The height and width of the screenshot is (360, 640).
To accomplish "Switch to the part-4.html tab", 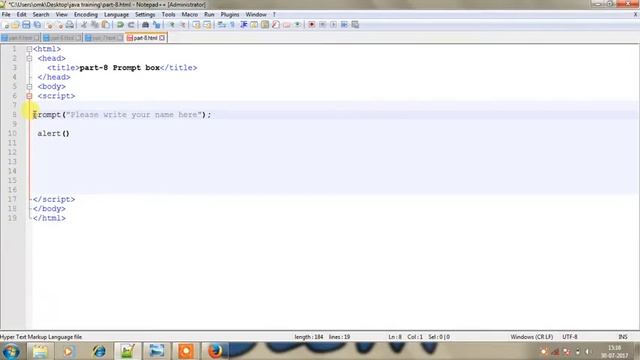I will tap(20, 38).
